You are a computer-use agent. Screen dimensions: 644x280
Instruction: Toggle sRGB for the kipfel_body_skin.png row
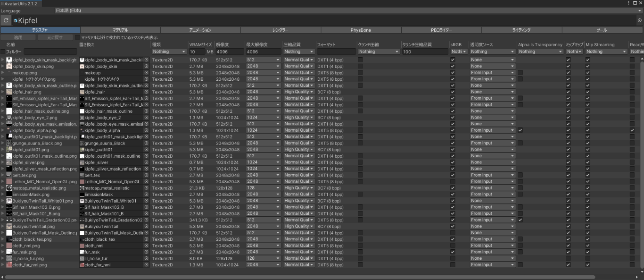(453, 67)
